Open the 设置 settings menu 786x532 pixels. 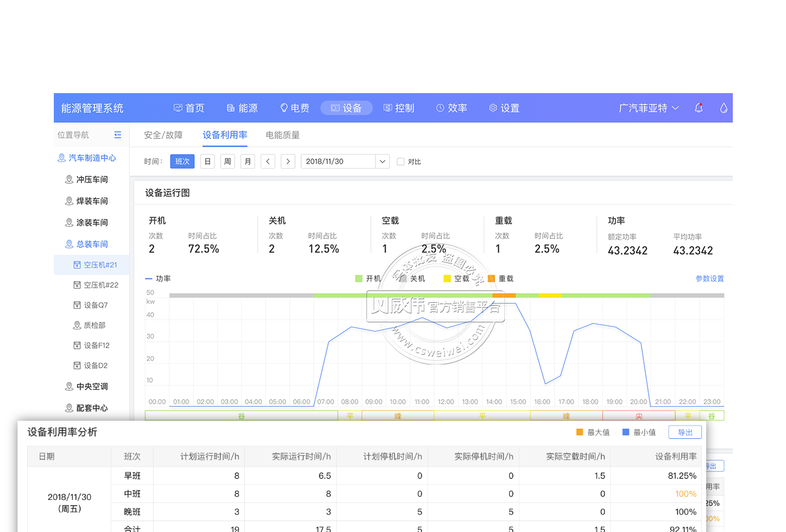pyautogui.click(x=504, y=108)
